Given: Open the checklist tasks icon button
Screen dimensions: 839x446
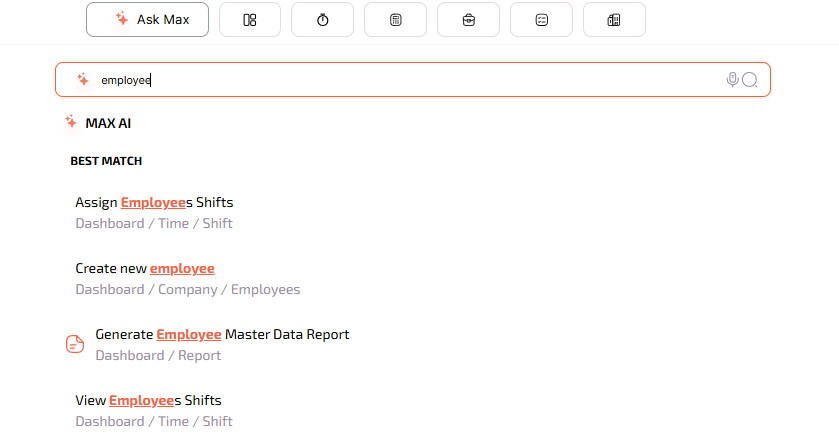Looking at the screenshot, I should coord(541,19).
